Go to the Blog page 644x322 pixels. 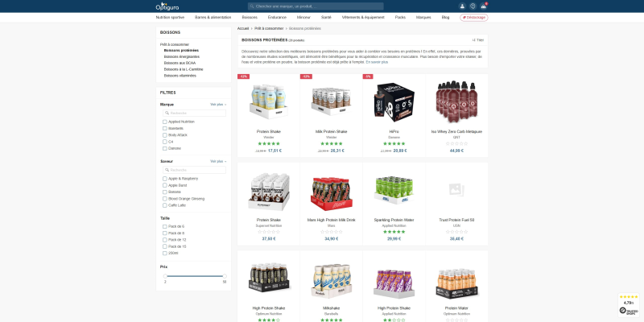(x=445, y=18)
